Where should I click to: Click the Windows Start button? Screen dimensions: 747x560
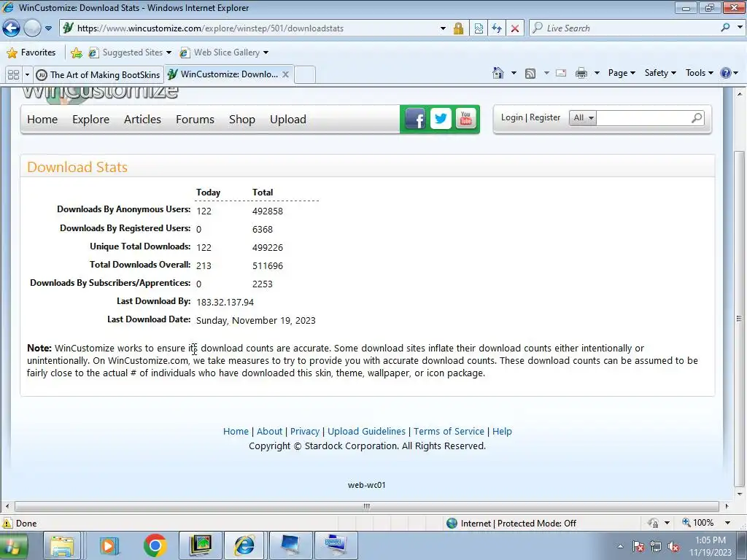point(13,545)
